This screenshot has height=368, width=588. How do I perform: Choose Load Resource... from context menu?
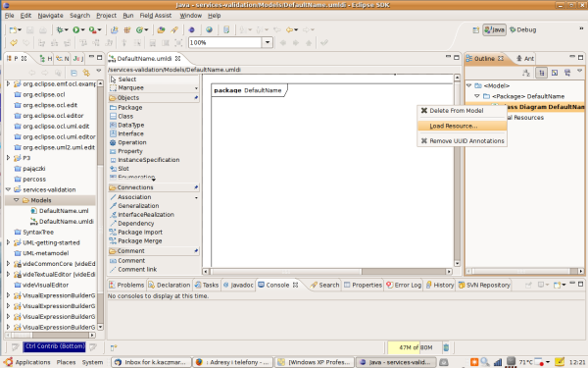[x=462, y=126]
